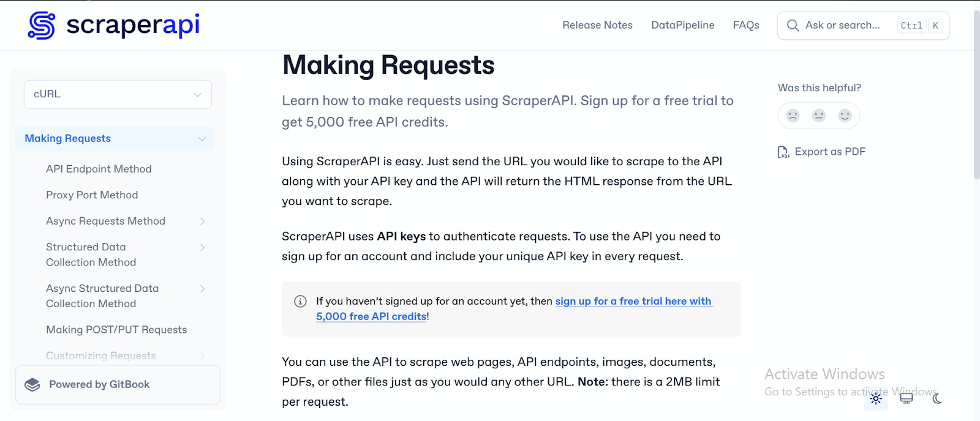Switch to system theme monitor icon
Screen dimensions: 980x421
click(907, 399)
